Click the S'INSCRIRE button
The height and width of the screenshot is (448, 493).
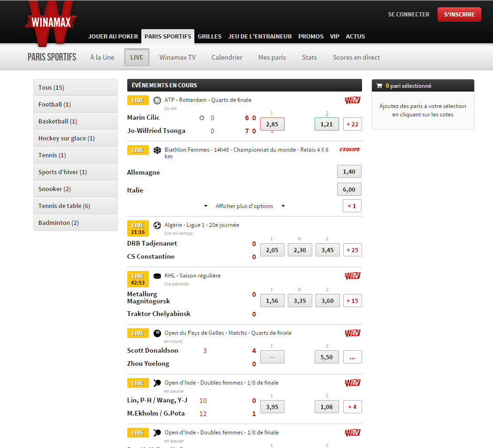pyautogui.click(x=459, y=15)
